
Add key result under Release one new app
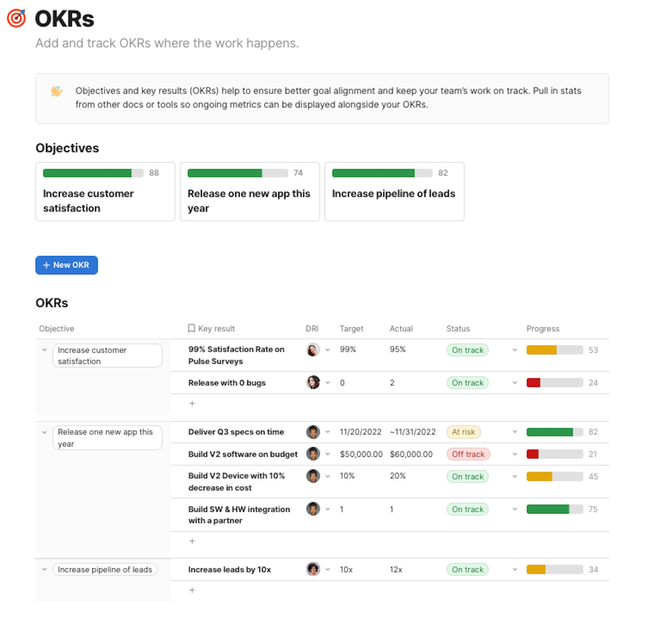tap(192, 541)
